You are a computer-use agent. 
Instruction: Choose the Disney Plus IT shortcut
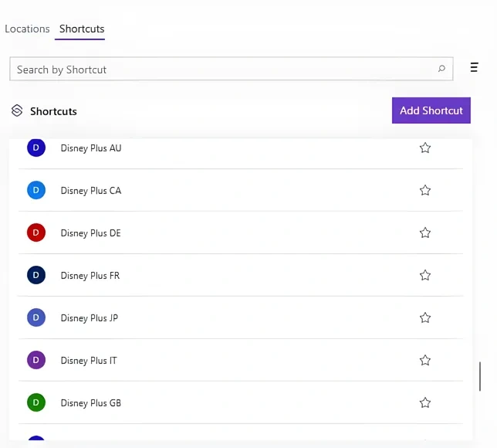(x=241, y=361)
